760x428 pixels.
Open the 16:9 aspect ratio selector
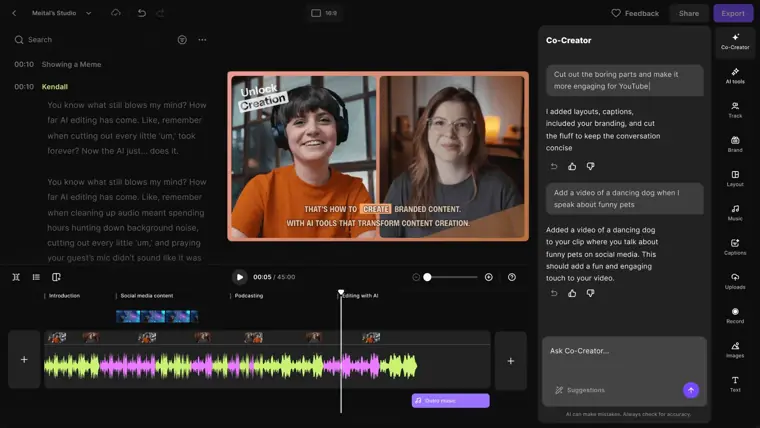pyautogui.click(x=324, y=13)
